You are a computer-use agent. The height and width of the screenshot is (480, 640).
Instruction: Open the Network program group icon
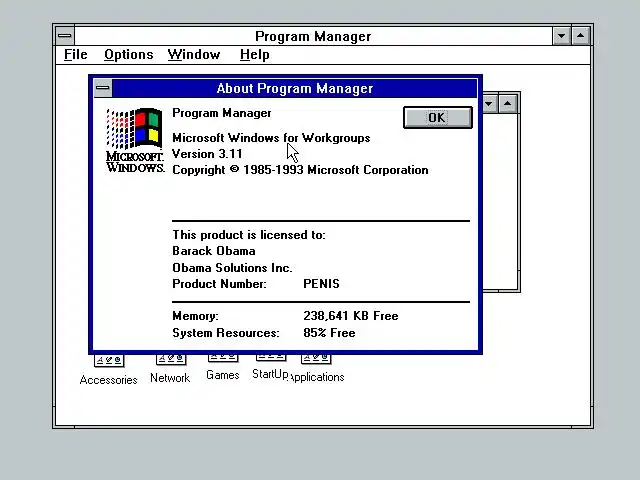coord(170,369)
